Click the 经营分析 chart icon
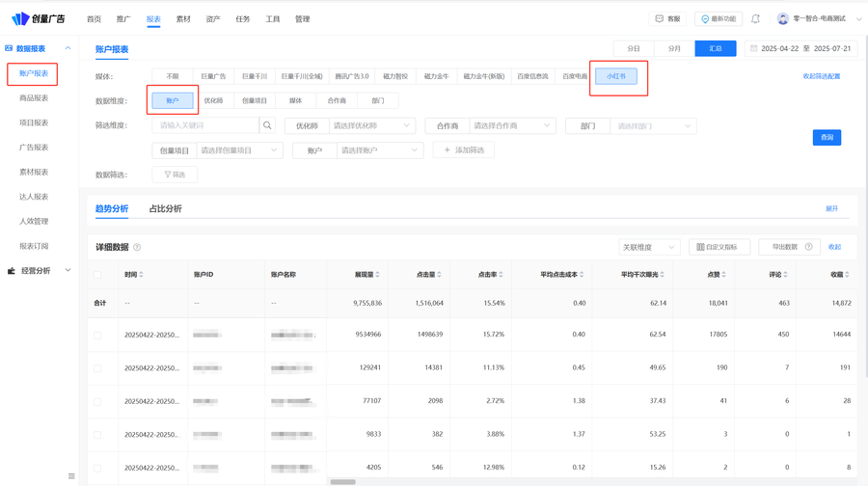This screenshot has width=868, height=486. 11,271
